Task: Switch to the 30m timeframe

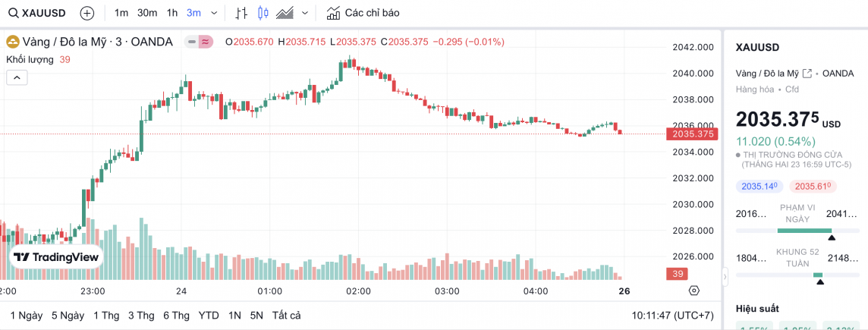Action: point(147,13)
